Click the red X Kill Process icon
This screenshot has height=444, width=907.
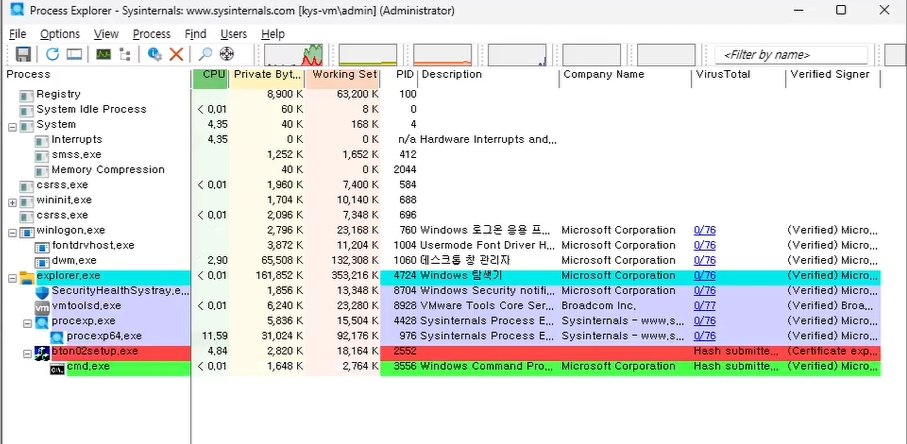click(176, 54)
